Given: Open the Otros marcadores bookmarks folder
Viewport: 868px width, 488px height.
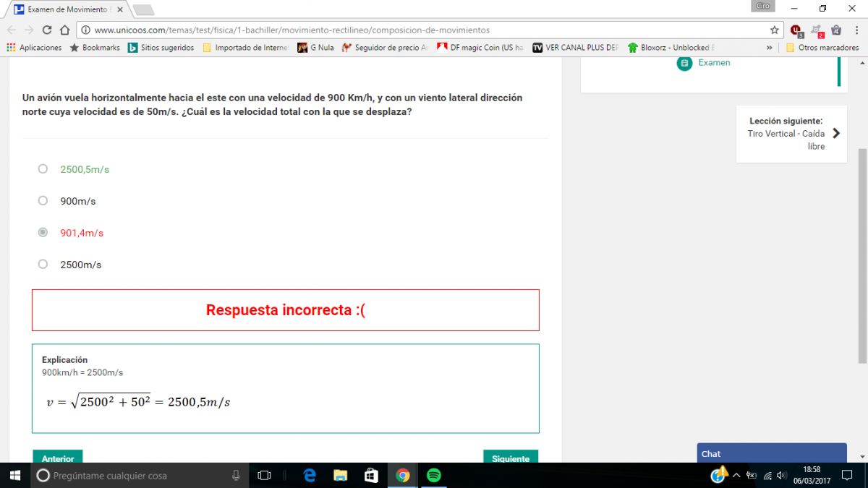Looking at the screenshot, I should click(822, 48).
